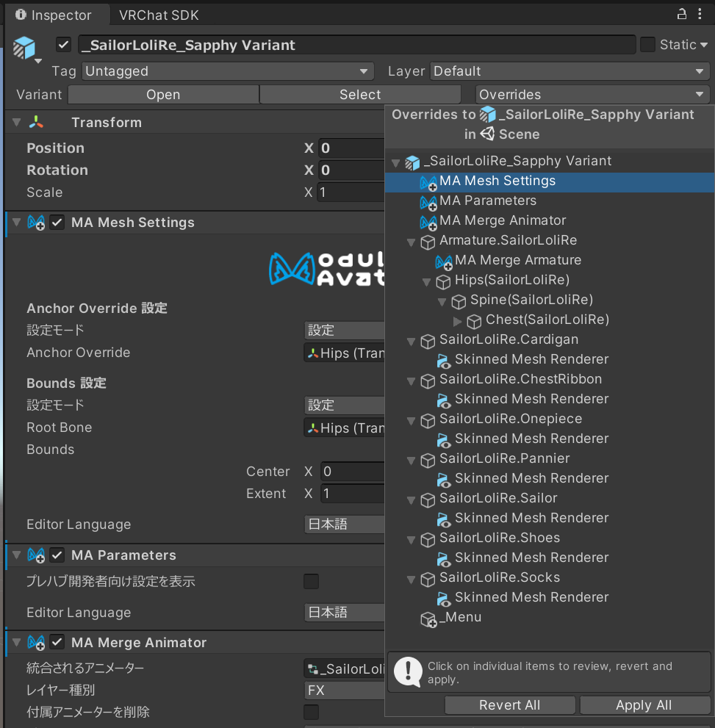Disable the MA Merge Animator component checkbox
715x728 pixels.
tap(57, 642)
